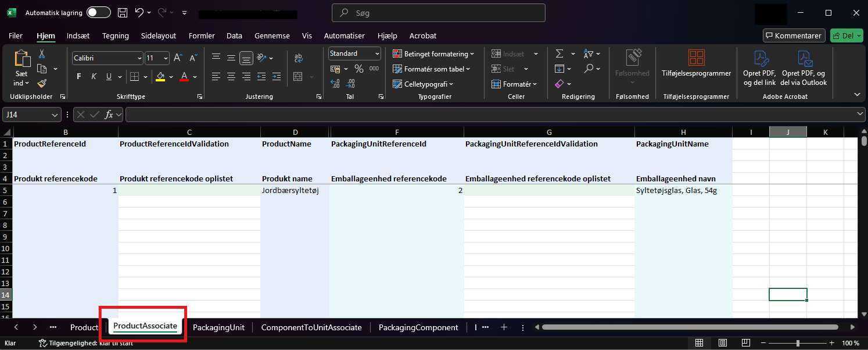Switch to the ComponentToUnitAssociate sheet tab
The image size is (868, 350).
311,327
